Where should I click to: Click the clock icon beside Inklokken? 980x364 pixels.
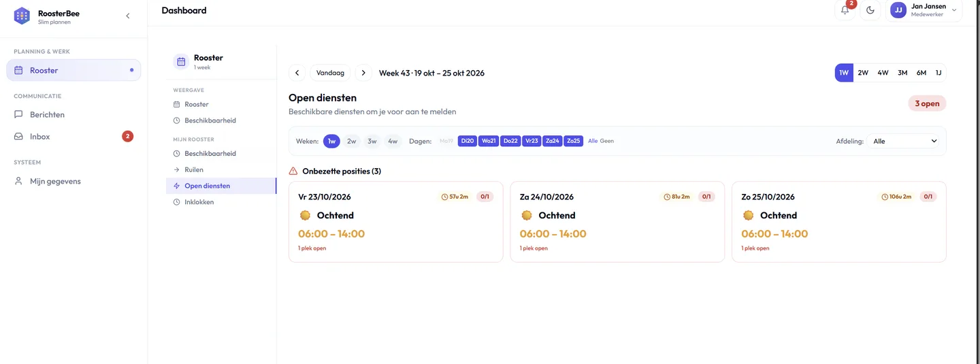tap(177, 202)
